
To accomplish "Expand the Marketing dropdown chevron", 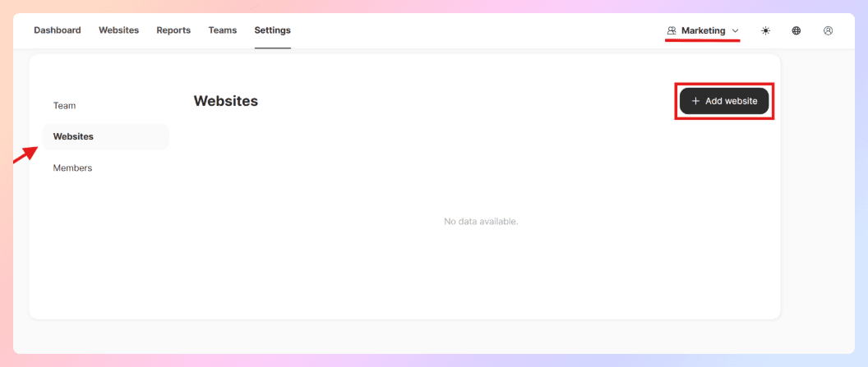I will click(735, 31).
